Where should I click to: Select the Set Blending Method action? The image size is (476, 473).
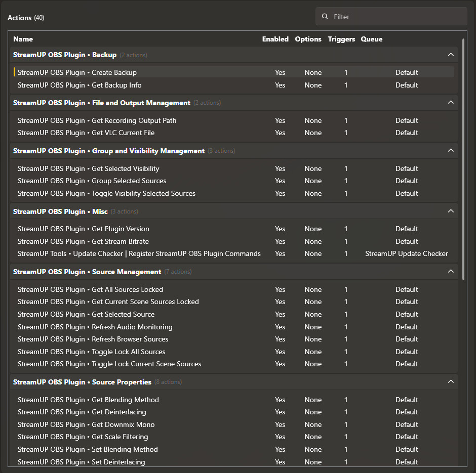234,449
